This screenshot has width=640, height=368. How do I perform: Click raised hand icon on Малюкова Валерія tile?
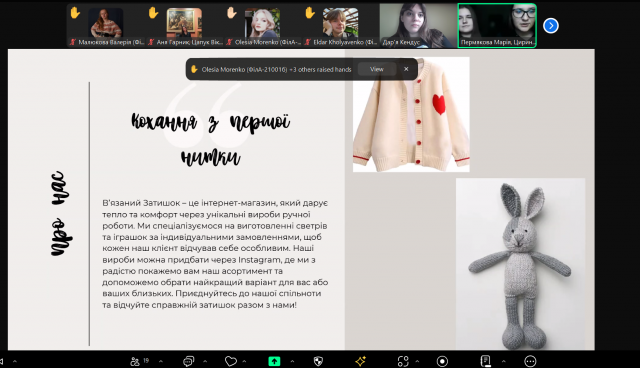click(x=75, y=13)
